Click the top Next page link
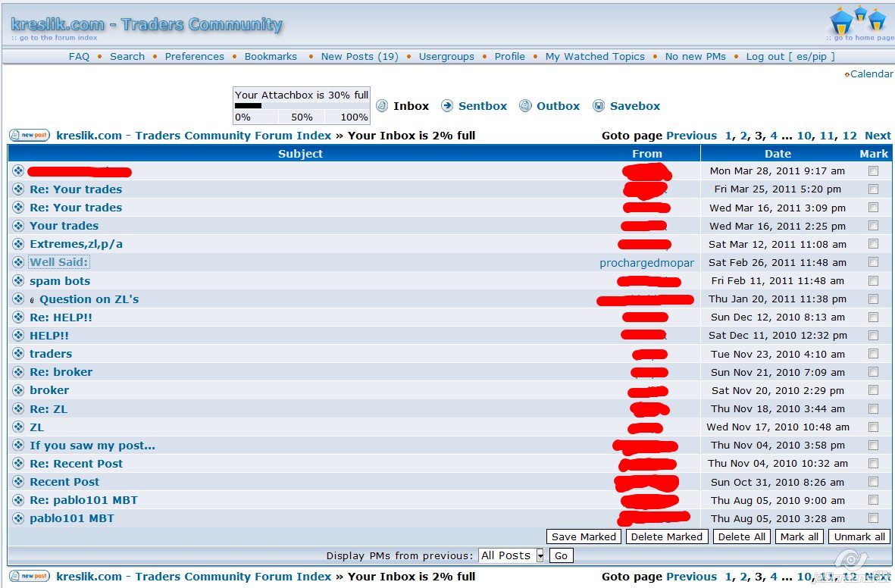 point(878,136)
